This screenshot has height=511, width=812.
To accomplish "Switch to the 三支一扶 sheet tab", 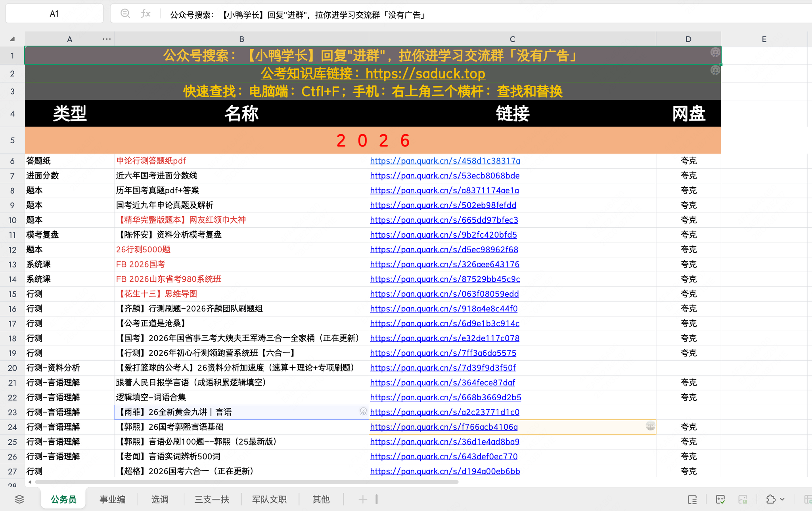I will coord(212,499).
